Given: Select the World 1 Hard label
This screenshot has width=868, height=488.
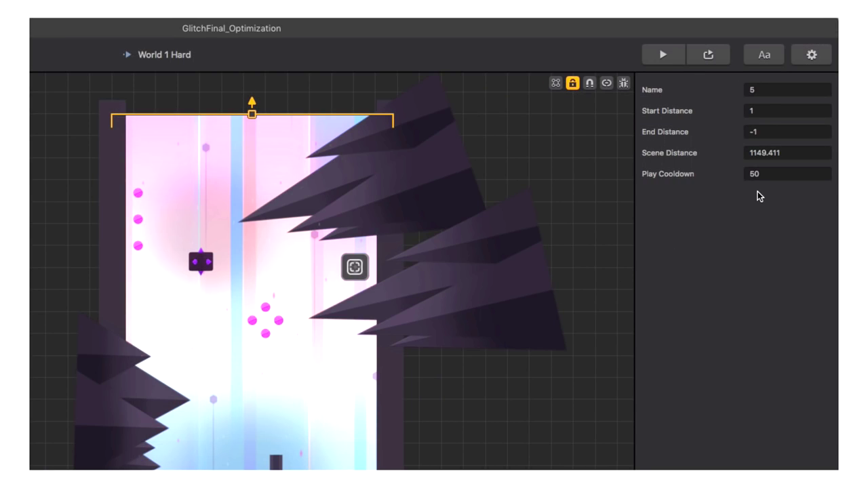Looking at the screenshot, I should [164, 55].
